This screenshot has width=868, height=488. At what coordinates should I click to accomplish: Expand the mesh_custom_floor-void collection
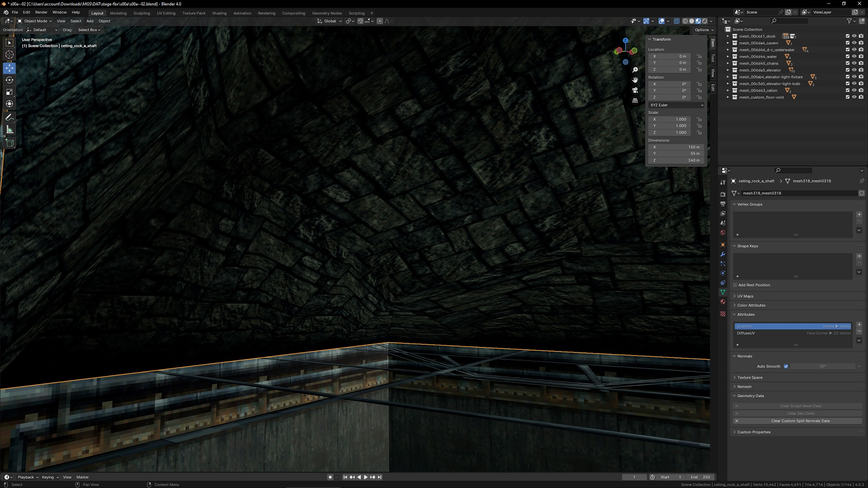pyautogui.click(x=728, y=97)
